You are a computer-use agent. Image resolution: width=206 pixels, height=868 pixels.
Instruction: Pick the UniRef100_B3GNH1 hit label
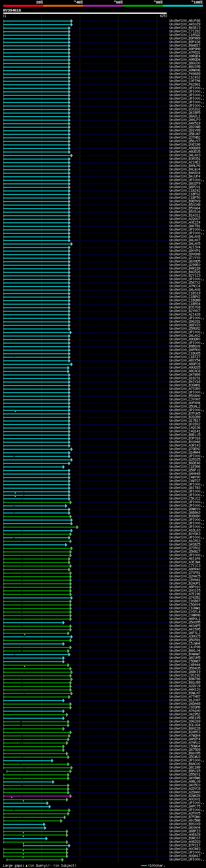pos(185,385)
